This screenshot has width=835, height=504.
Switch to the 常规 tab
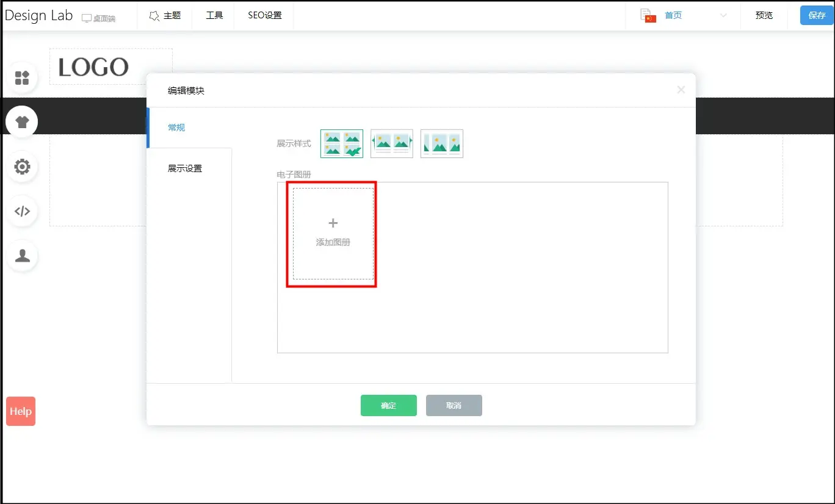pos(176,128)
